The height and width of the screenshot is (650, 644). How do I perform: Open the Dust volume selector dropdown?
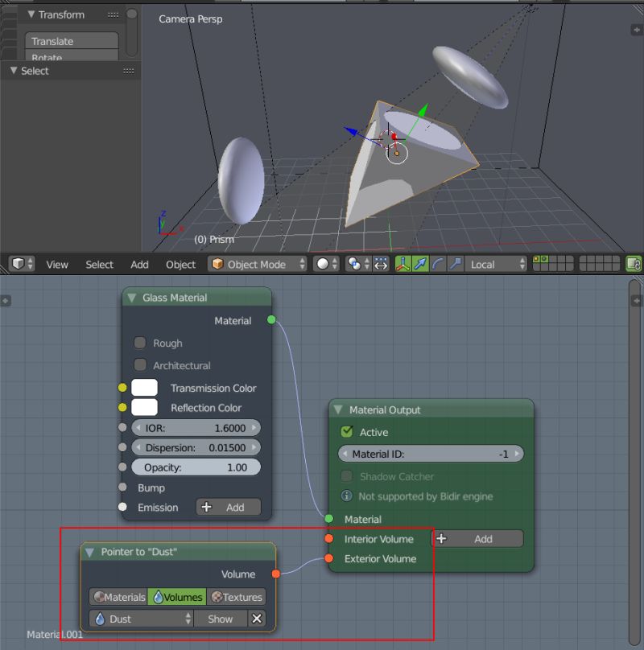click(x=139, y=619)
